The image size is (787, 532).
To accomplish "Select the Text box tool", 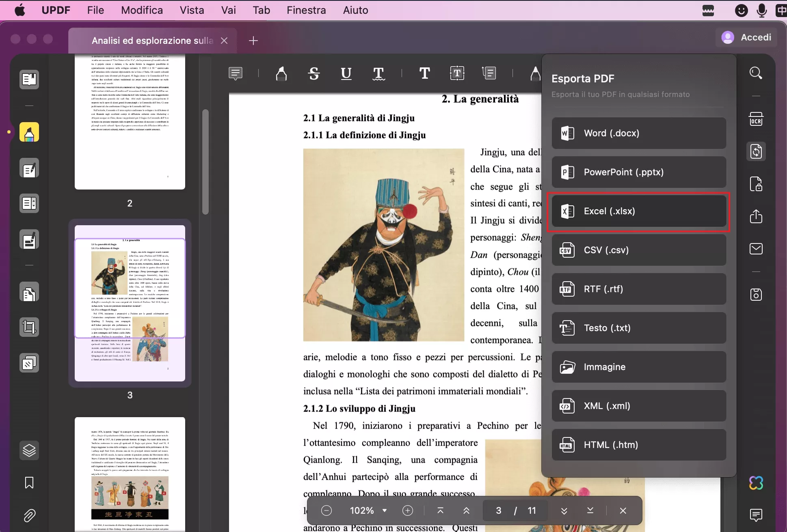I will [457, 73].
